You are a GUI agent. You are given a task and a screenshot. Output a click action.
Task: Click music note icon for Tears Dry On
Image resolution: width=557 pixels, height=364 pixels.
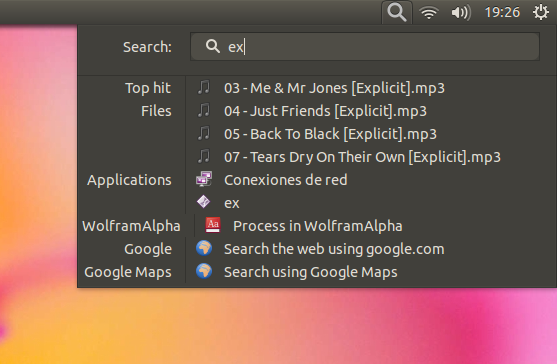click(204, 157)
